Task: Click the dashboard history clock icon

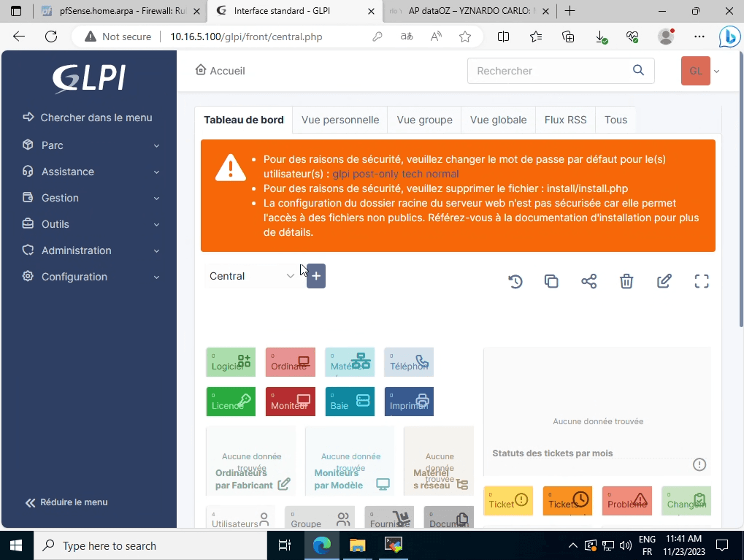Action: click(515, 282)
